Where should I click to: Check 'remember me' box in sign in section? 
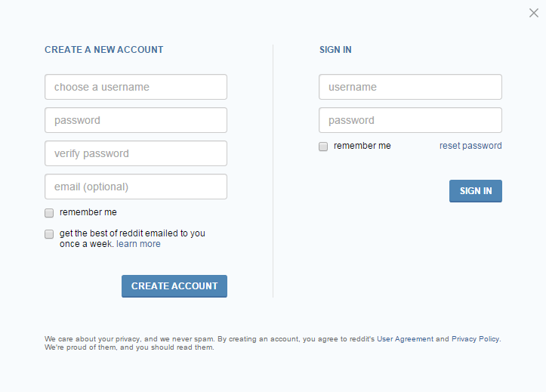(x=323, y=147)
